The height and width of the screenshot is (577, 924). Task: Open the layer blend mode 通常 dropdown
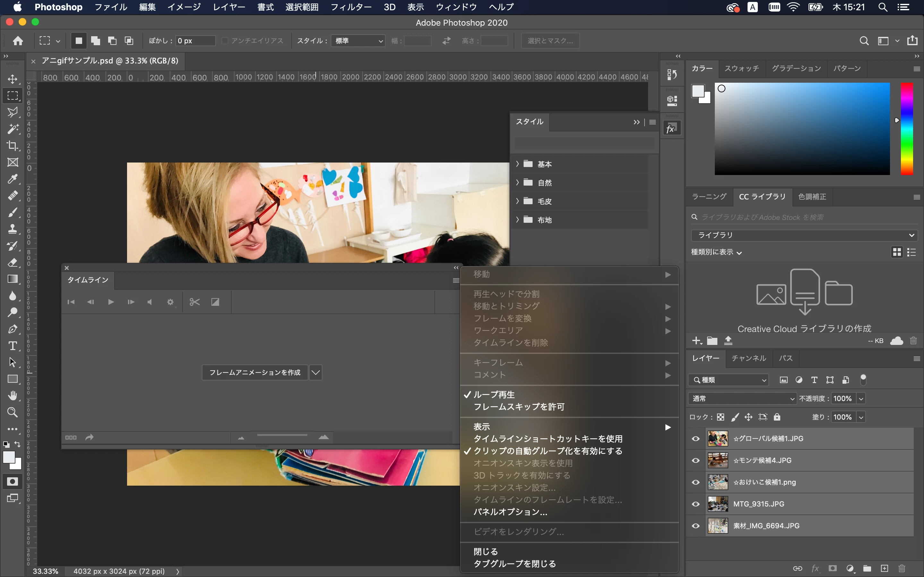point(742,398)
